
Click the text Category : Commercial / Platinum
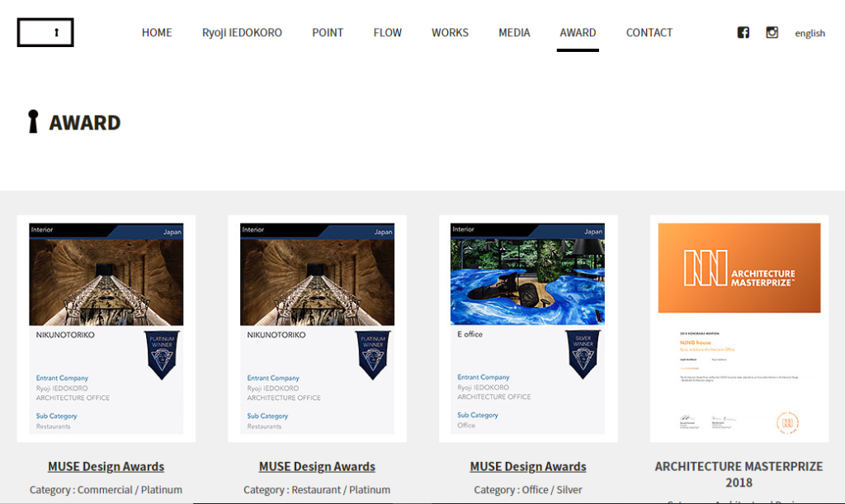[x=106, y=490]
